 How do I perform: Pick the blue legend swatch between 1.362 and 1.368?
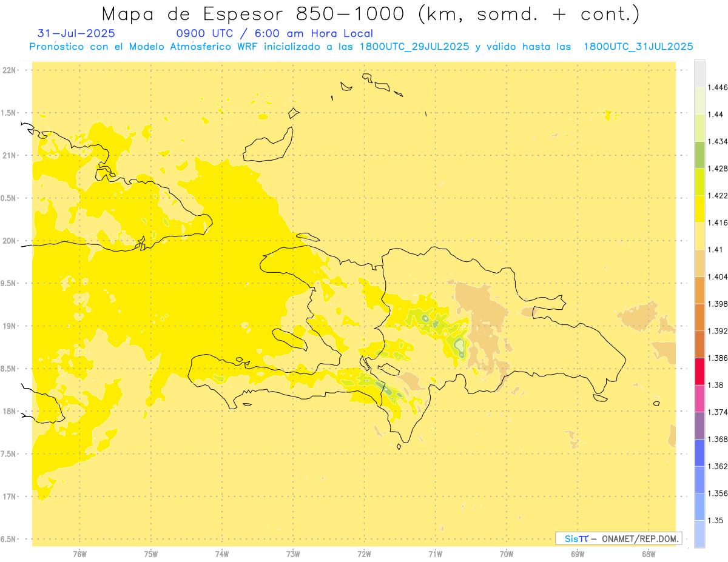[x=699, y=452]
